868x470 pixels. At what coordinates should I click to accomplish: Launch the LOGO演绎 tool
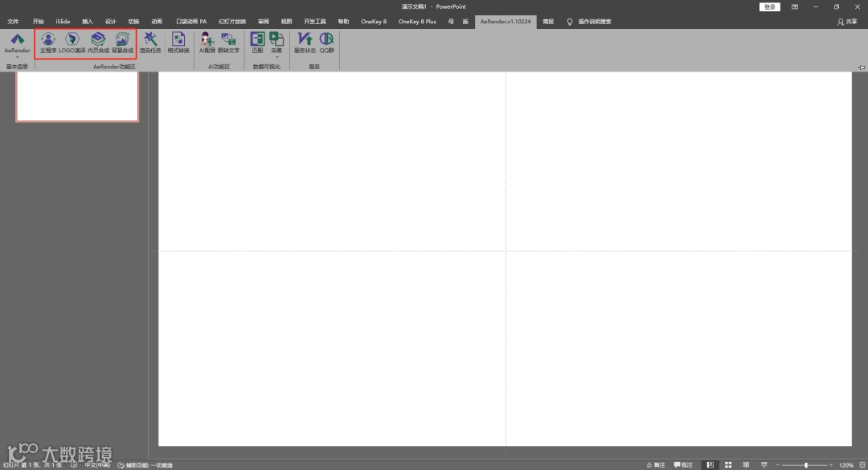(72, 43)
